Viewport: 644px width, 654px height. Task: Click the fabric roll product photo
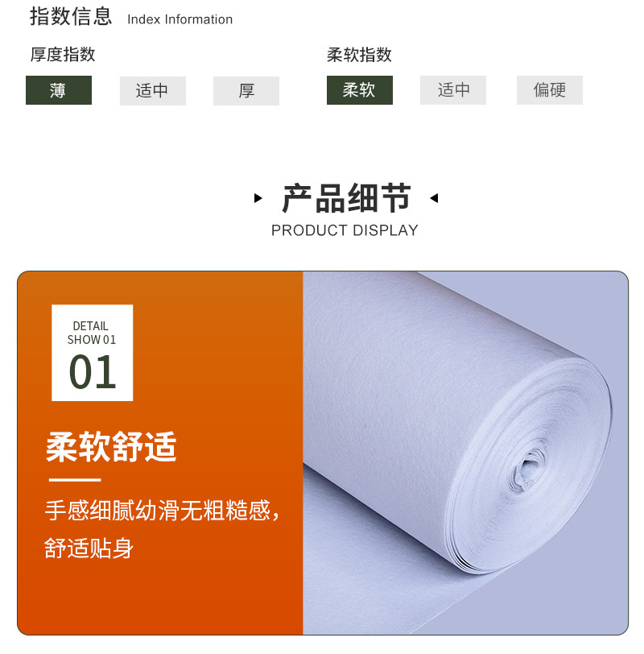click(x=465, y=453)
